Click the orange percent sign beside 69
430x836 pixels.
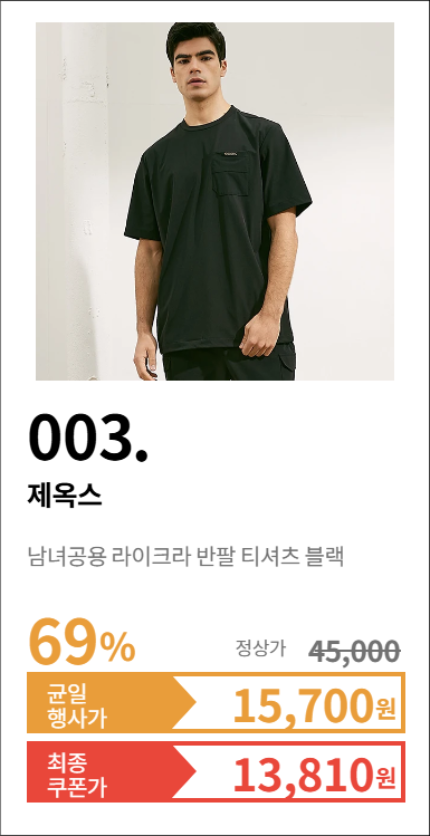pyautogui.click(x=118, y=648)
